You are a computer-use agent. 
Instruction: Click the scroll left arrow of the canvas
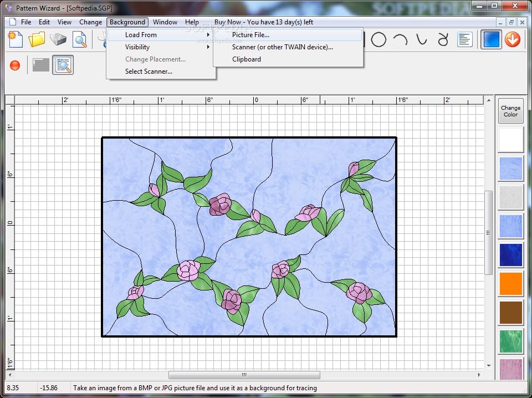[9, 375]
